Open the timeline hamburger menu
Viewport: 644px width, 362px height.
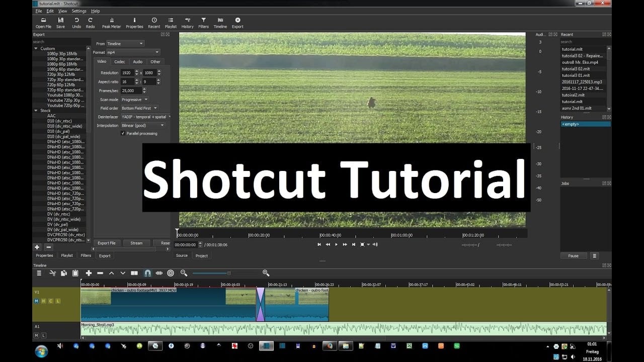tap(39, 273)
